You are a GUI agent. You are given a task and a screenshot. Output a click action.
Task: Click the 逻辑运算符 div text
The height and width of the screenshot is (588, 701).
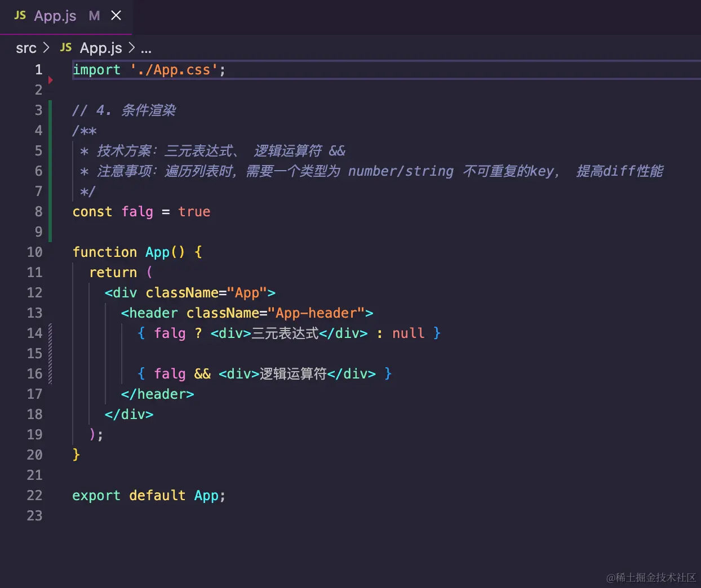click(x=293, y=374)
